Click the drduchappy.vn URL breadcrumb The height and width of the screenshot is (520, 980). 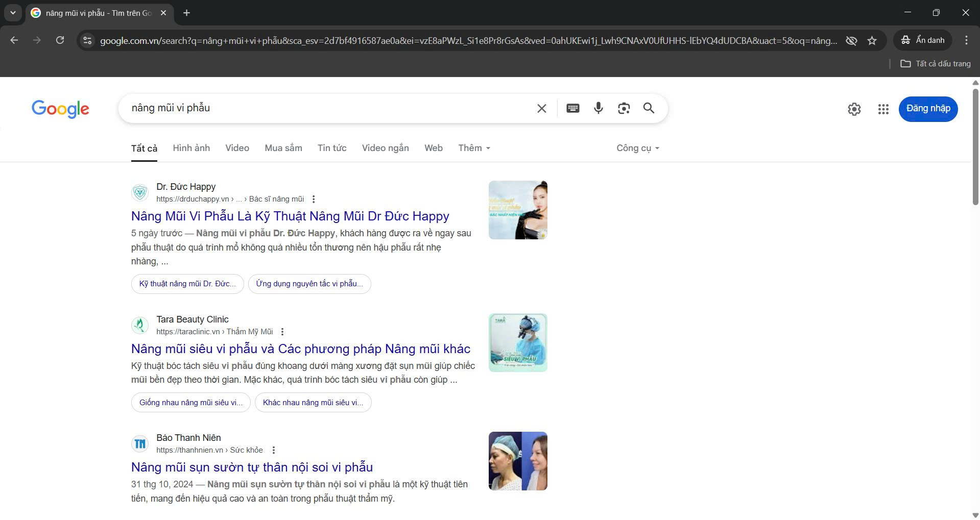[230, 199]
